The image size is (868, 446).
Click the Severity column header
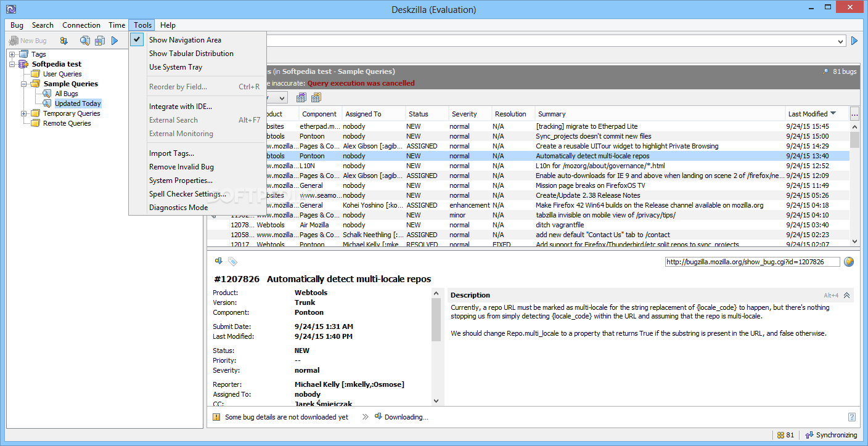click(x=470, y=114)
